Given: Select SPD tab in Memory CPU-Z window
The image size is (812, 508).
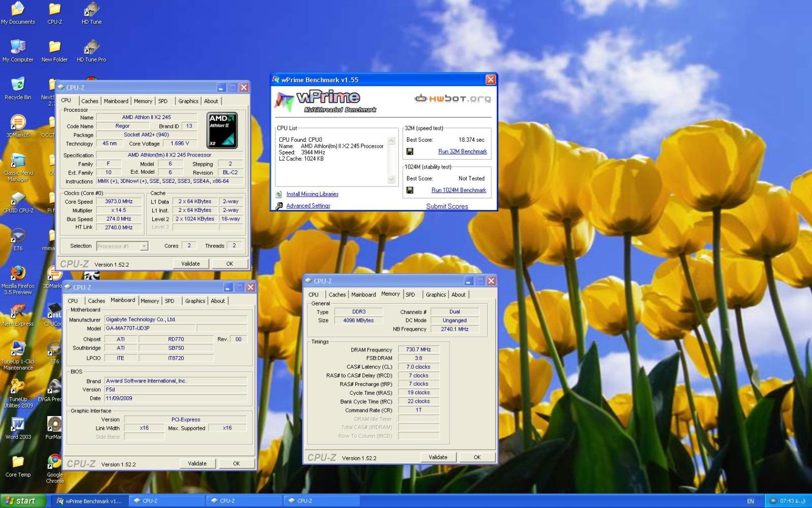Looking at the screenshot, I should [x=410, y=295].
